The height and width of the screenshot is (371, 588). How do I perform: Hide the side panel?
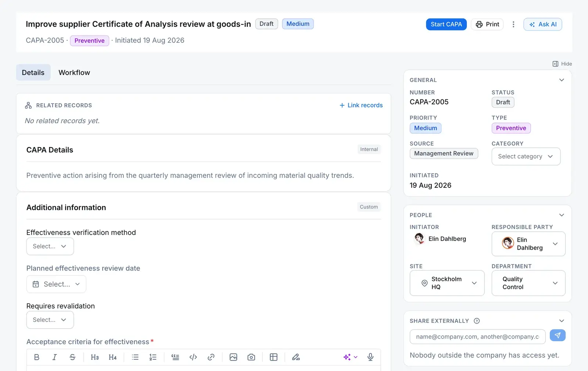(562, 64)
